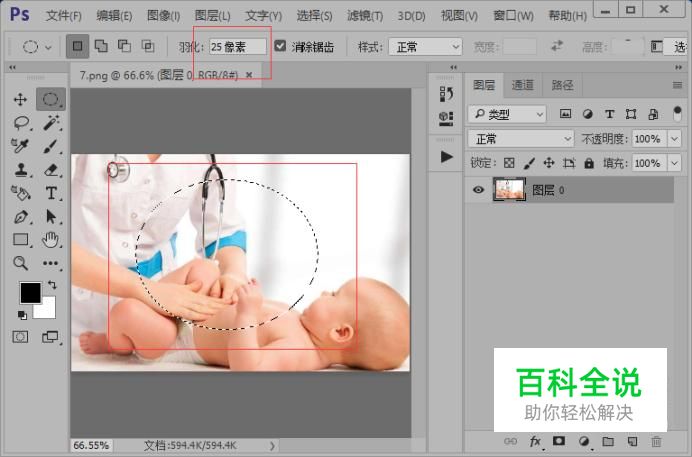Select the Horizontal Type tool
The height and width of the screenshot is (457, 692).
click(51, 193)
